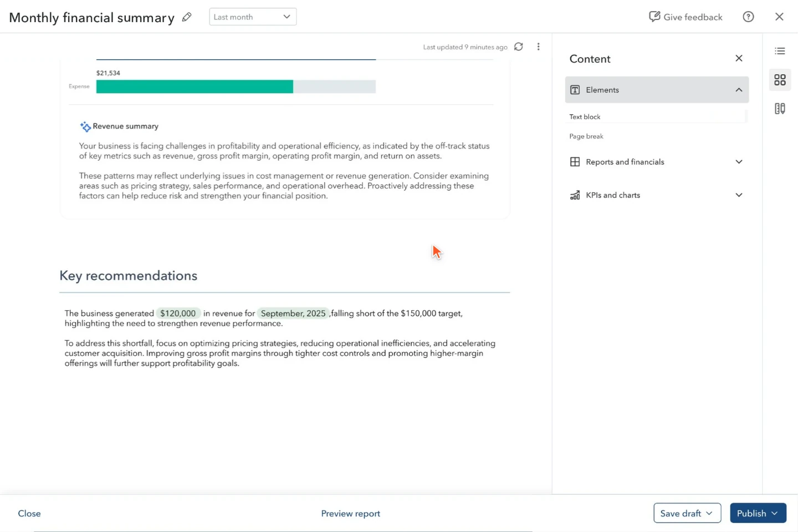The image size is (798, 532).
Task: Click the $120,000 highlighted value
Action: pyautogui.click(x=178, y=313)
